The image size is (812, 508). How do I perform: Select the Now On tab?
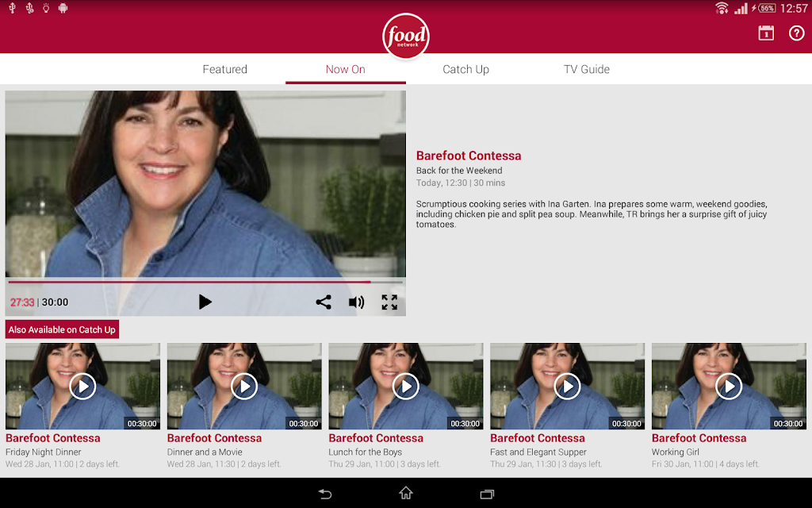[x=346, y=69]
